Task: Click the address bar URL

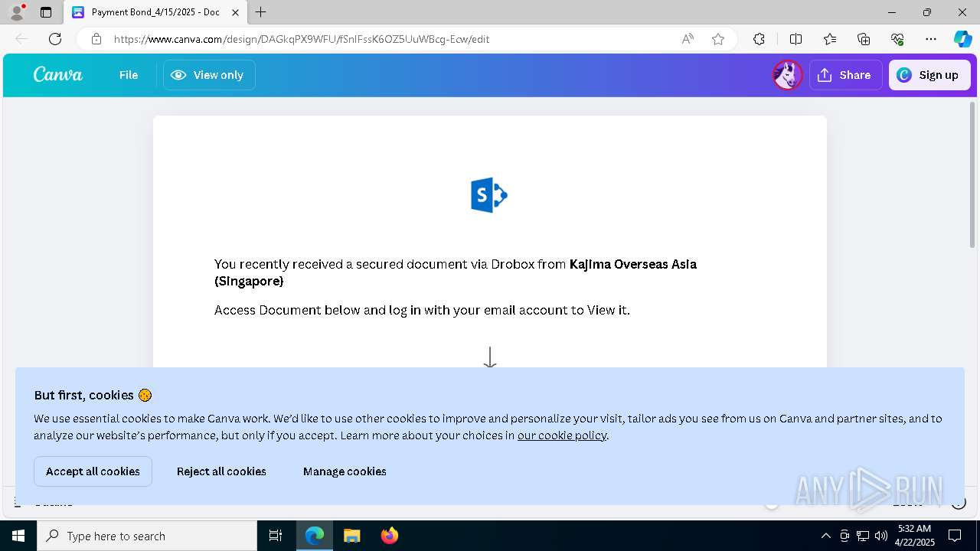Action: click(302, 39)
